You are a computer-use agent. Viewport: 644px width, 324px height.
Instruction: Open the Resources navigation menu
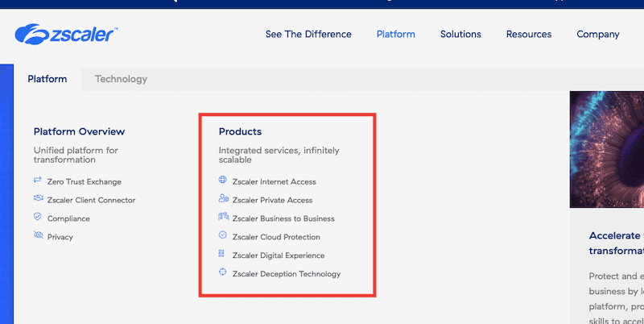tap(529, 34)
